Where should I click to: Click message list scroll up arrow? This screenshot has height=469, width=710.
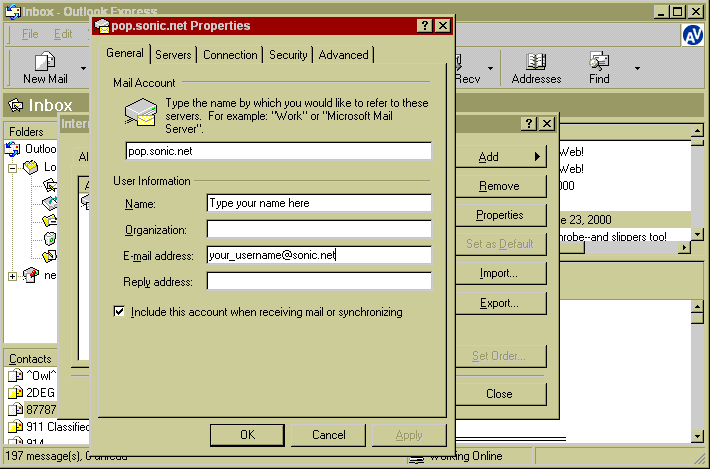coord(697,132)
